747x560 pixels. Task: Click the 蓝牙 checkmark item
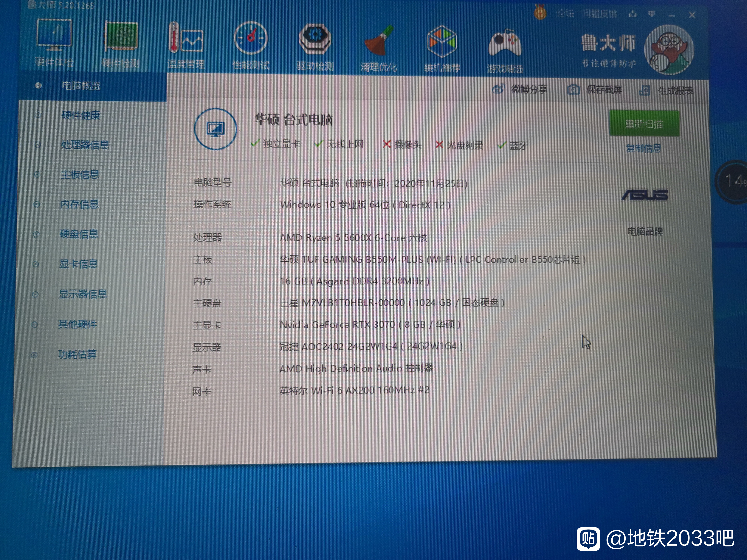(513, 145)
